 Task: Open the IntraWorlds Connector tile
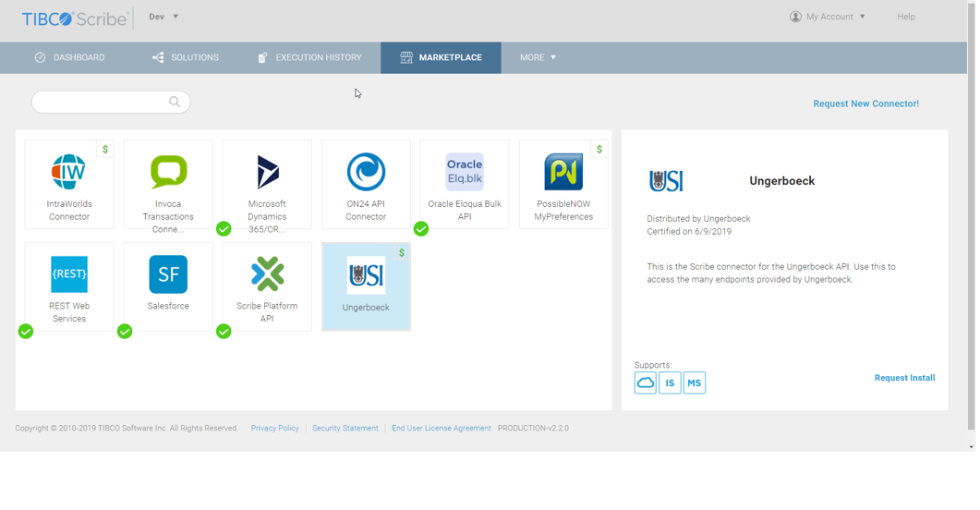click(x=69, y=185)
